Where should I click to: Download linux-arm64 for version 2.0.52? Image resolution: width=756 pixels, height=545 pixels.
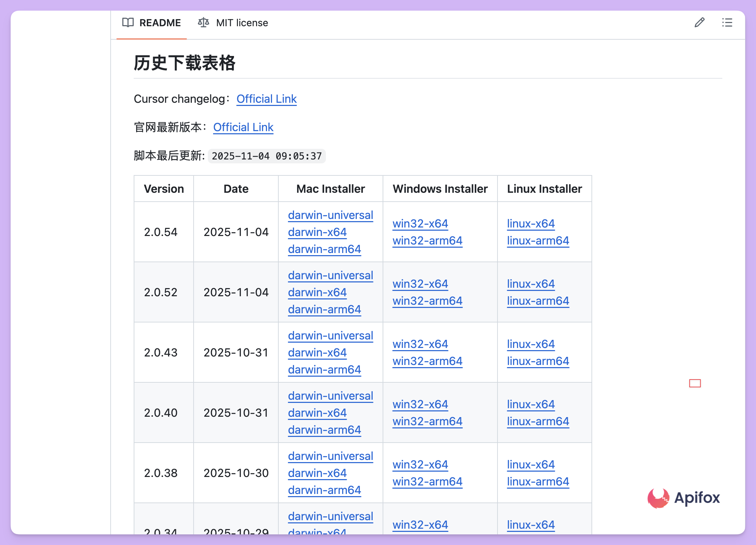pyautogui.click(x=538, y=301)
